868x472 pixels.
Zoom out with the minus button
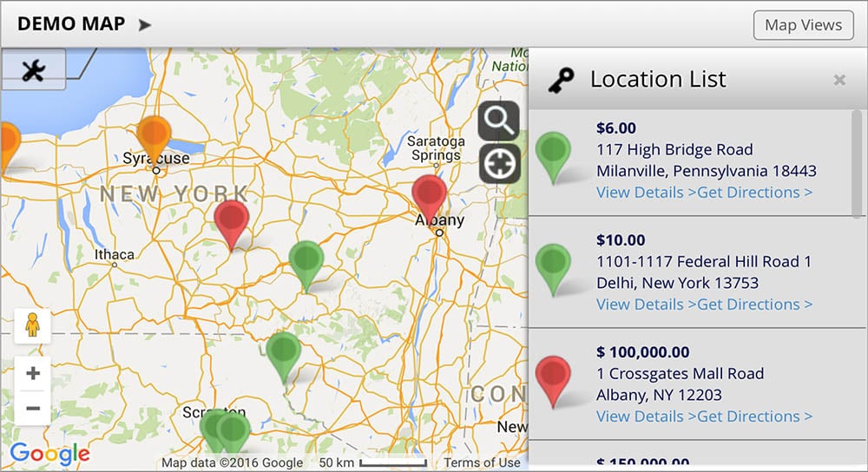(x=33, y=409)
